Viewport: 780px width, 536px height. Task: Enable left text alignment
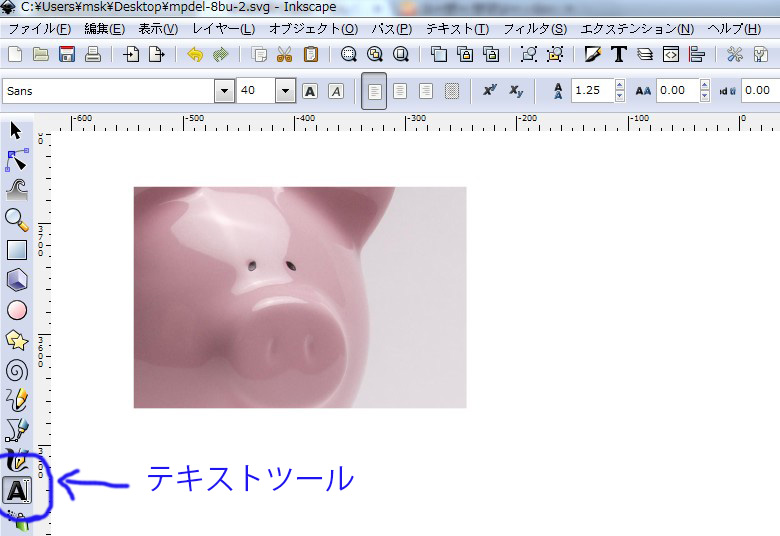pos(374,91)
